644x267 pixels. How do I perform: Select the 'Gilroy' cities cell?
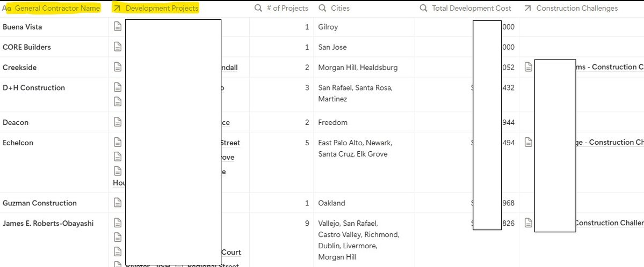click(x=364, y=27)
